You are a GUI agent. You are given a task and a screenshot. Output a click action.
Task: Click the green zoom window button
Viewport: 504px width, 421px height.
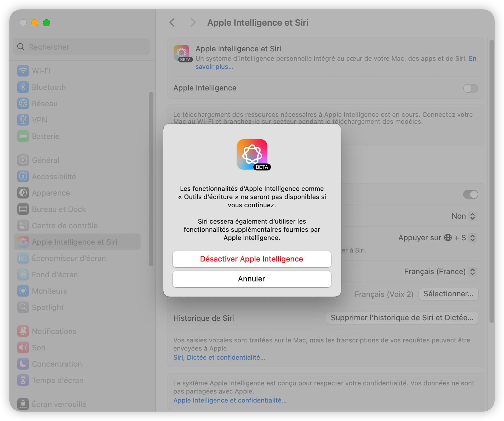click(47, 23)
